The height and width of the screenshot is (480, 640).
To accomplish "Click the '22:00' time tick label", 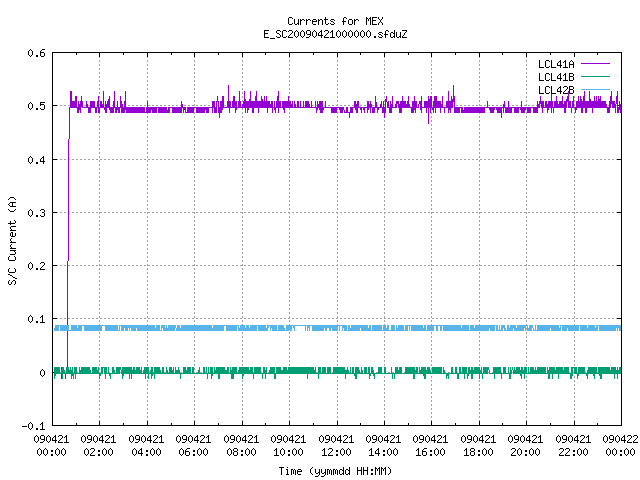I will pos(573,452).
